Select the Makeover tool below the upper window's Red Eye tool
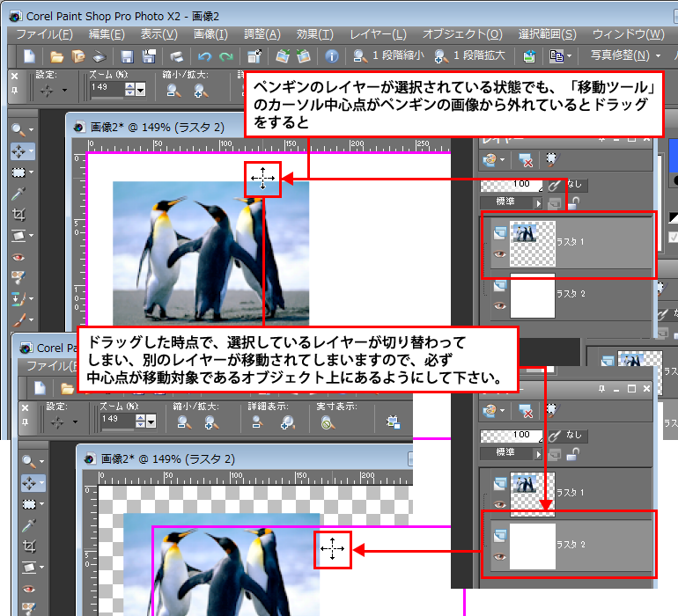Viewport: 678px width, 616px height. pyautogui.click(x=18, y=277)
